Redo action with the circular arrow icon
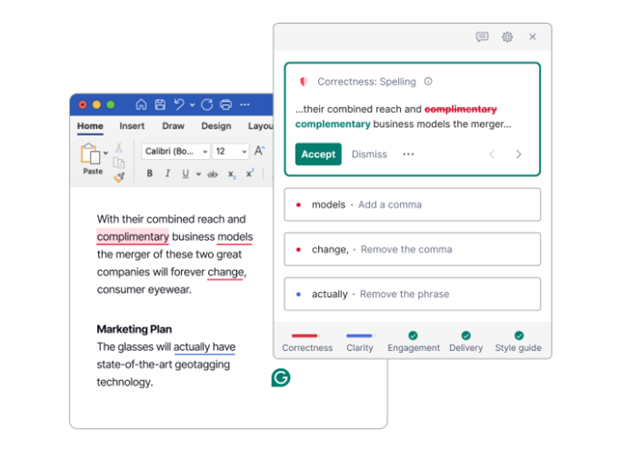630x450 pixels. pyautogui.click(x=207, y=104)
